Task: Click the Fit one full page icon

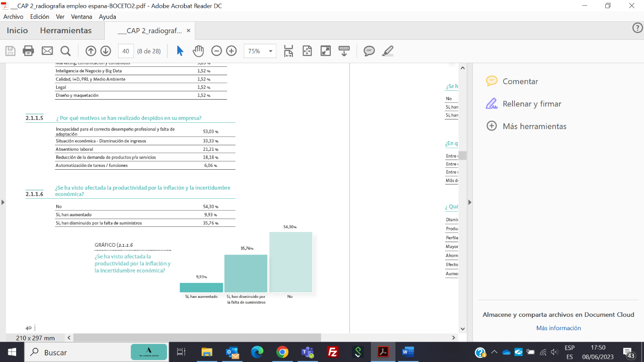Action: [x=307, y=51]
